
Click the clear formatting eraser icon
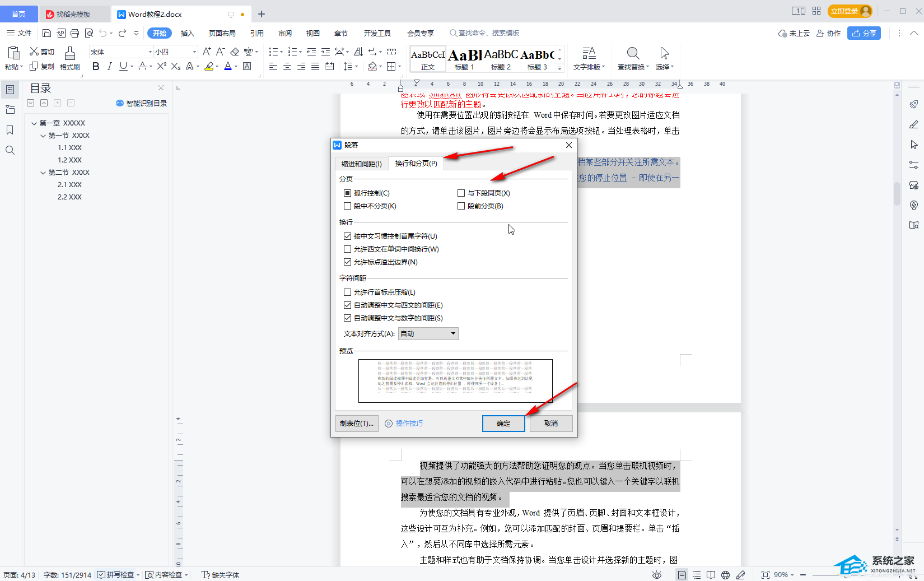[235, 52]
